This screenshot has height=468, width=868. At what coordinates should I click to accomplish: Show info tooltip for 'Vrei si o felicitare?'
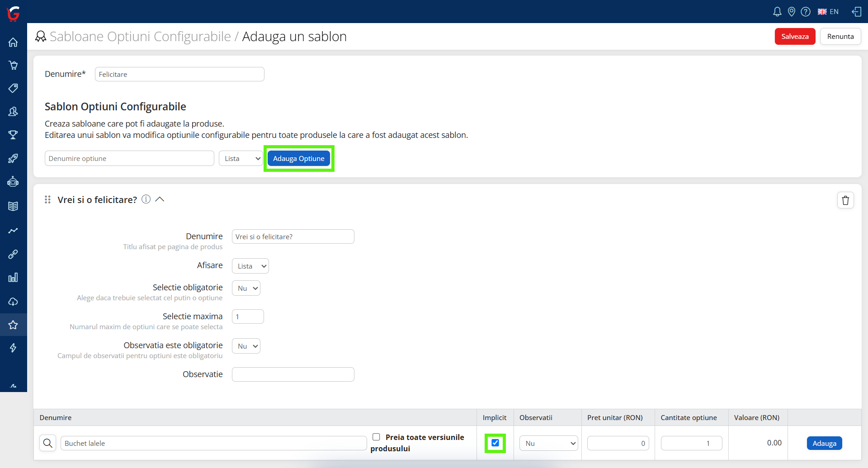click(x=146, y=199)
